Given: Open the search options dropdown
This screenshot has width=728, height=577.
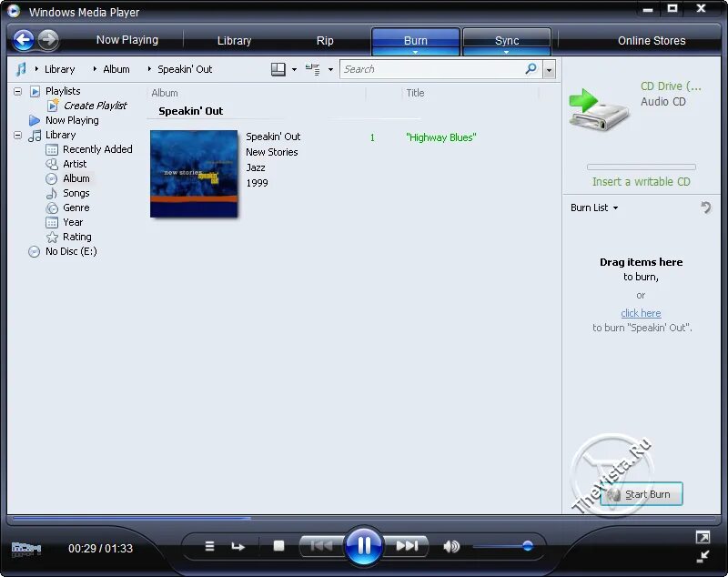Looking at the screenshot, I should pyautogui.click(x=550, y=70).
